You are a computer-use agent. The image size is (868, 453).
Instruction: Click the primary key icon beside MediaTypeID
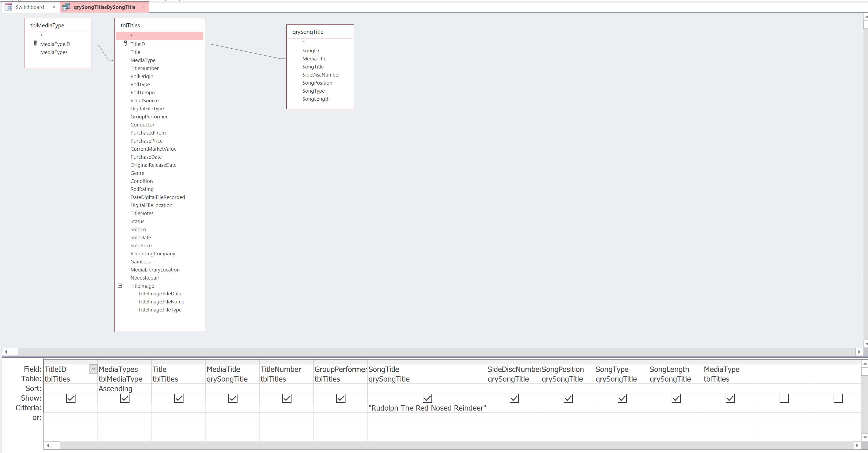pos(36,44)
